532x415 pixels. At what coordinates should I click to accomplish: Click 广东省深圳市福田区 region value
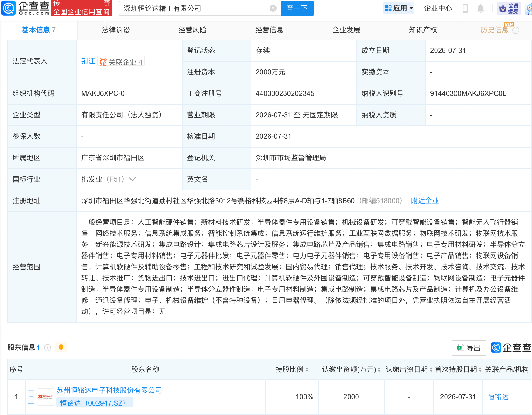tap(113, 158)
